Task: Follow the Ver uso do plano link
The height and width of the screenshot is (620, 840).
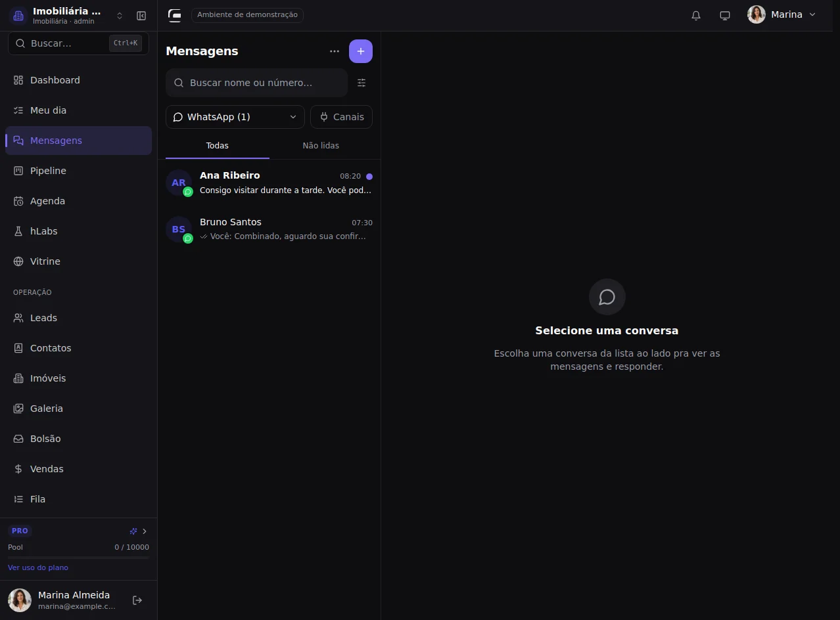Action: pyautogui.click(x=38, y=567)
